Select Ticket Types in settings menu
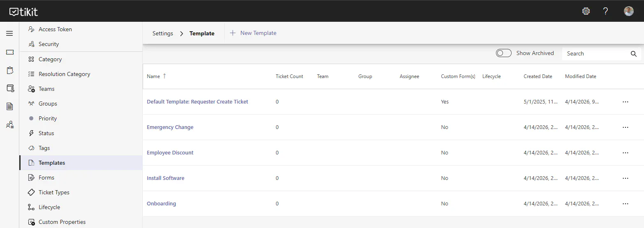Image resolution: width=644 pixels, height=228 pixels. (54, 192)
